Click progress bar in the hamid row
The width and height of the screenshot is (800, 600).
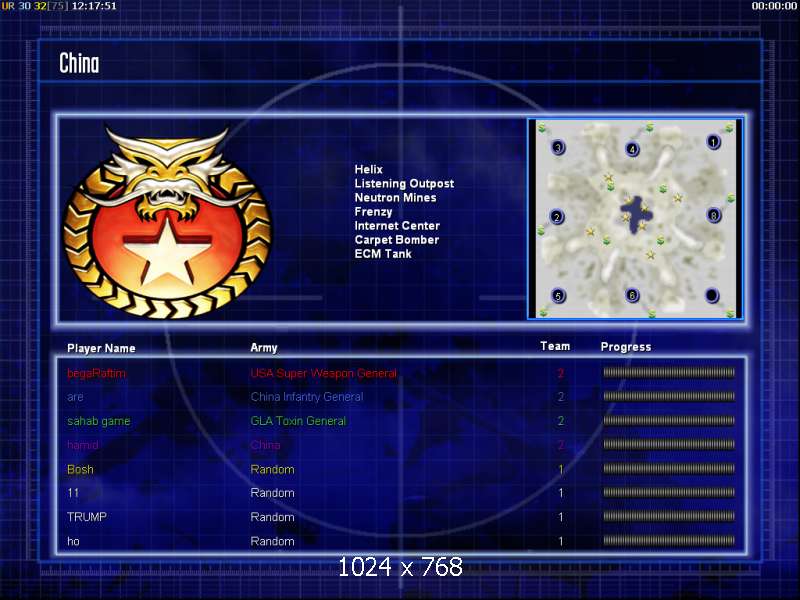[x=669, y=444]
